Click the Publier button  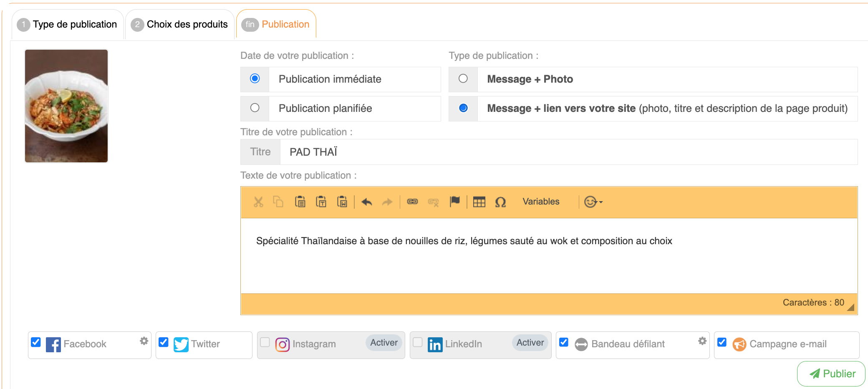(x=831, y=374)
